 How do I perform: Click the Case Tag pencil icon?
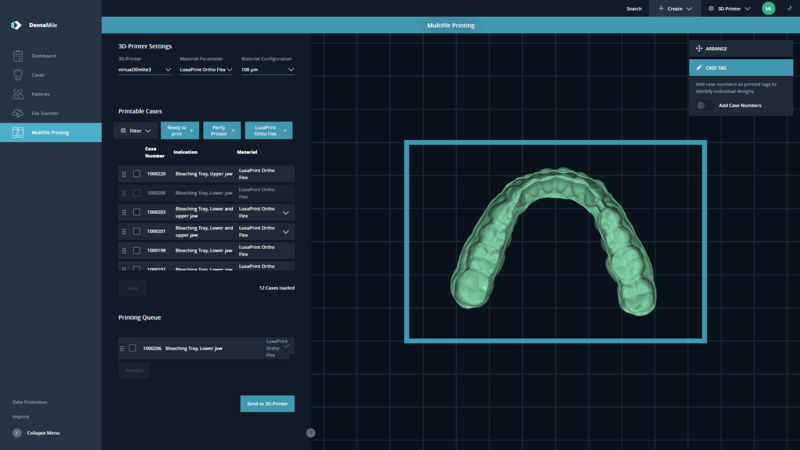tap(699, 67)
